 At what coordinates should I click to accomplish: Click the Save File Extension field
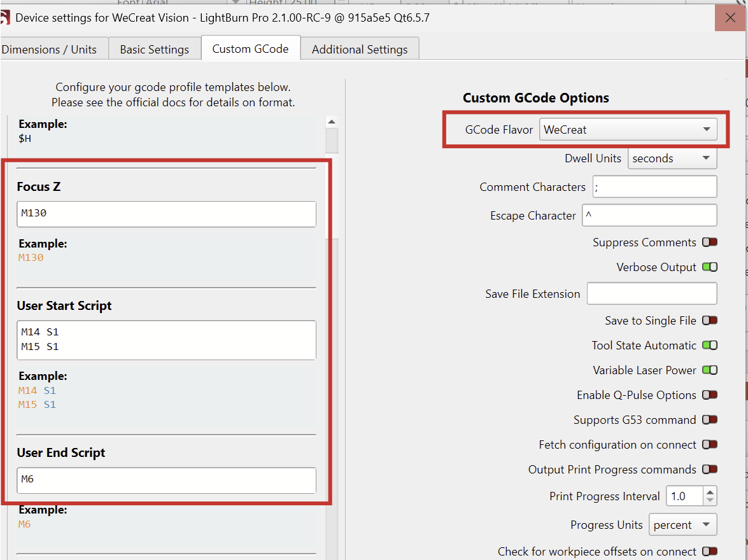pyautogui.click(x=651, y=294)
